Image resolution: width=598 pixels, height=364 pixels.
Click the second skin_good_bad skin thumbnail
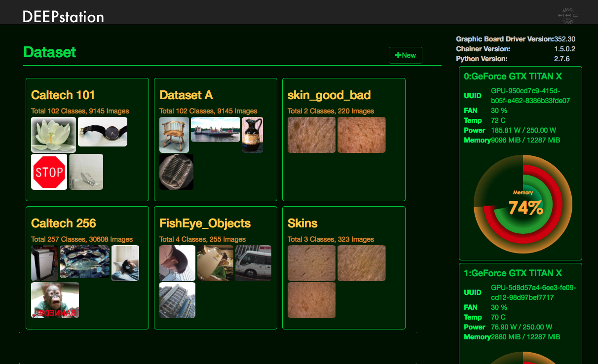pyautogui.click(x=362, y=135)
